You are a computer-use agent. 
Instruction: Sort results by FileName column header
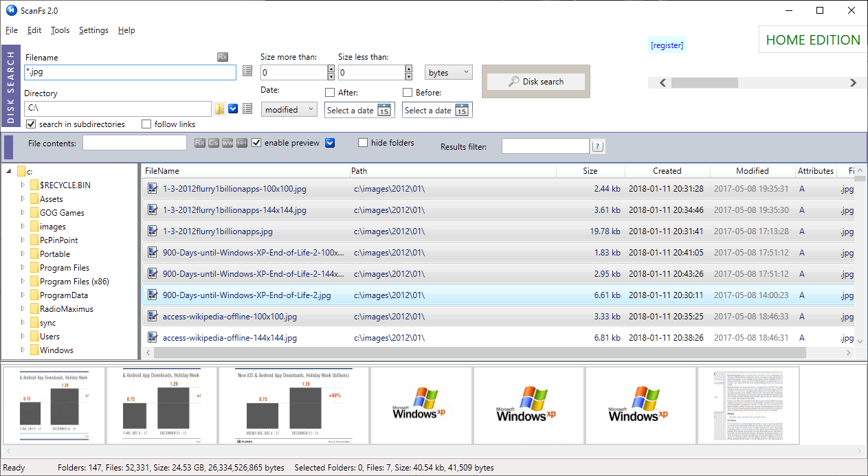pos(245,171)
